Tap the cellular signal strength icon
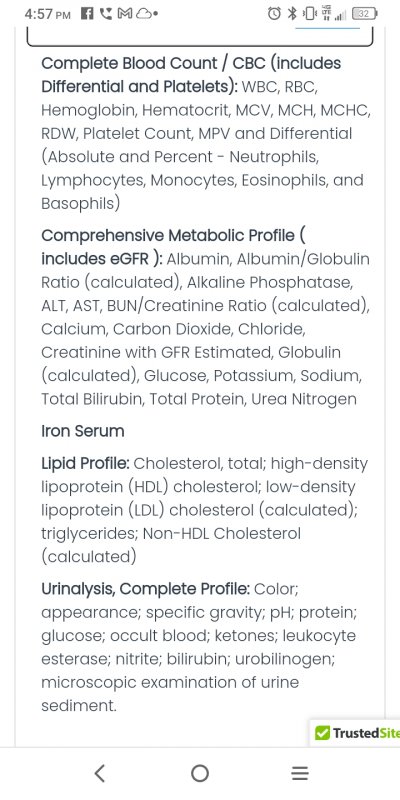The width and height of the screenshot is (400, 800). coord(340,16)
